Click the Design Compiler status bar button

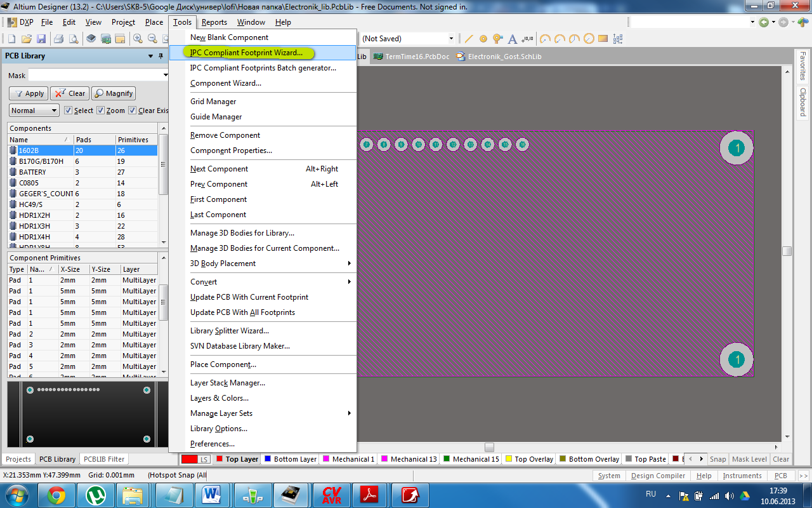tap(657, 476)
